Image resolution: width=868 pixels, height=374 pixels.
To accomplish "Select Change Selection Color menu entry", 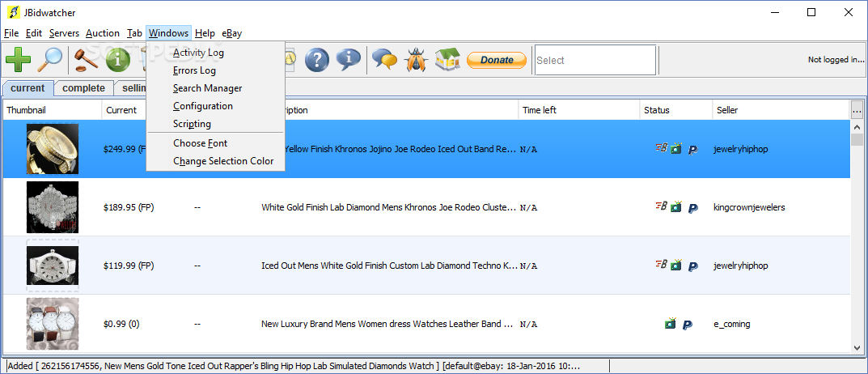I will [216, 160].
